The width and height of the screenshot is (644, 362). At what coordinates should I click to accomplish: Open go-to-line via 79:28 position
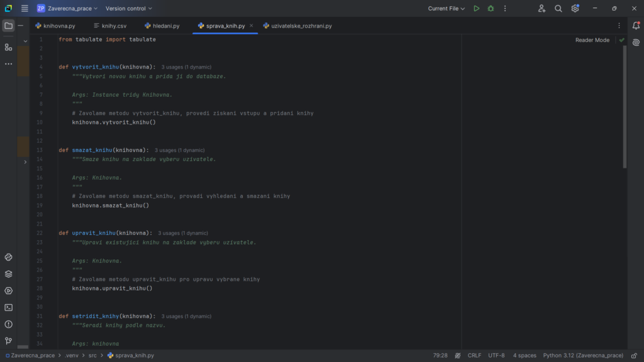pyautogui.click(x=440, y=356)
